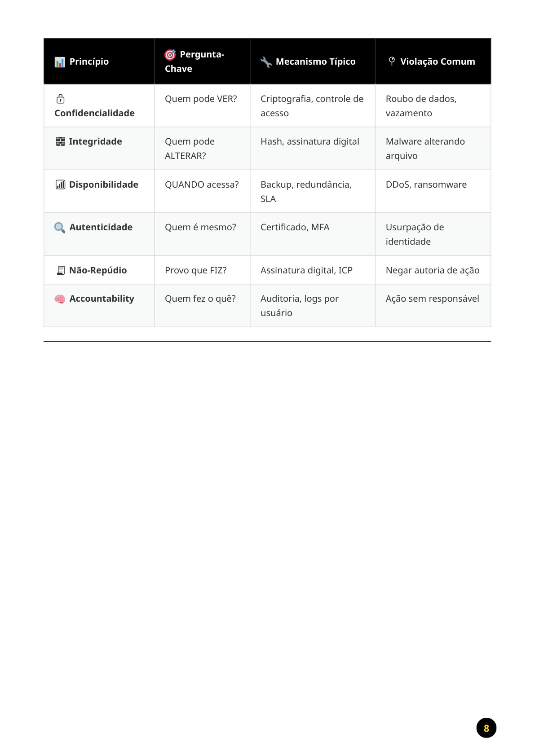The width and height of the screenshot is (535, 756).
Task: Click the 'Certificado, MFA' cell
Action: click(x=313, y=234)
